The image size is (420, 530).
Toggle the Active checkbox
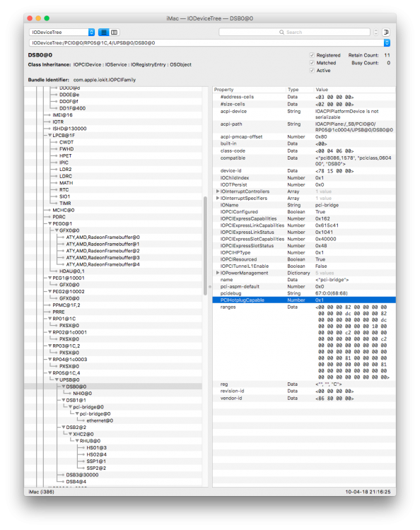pos(312,70)
